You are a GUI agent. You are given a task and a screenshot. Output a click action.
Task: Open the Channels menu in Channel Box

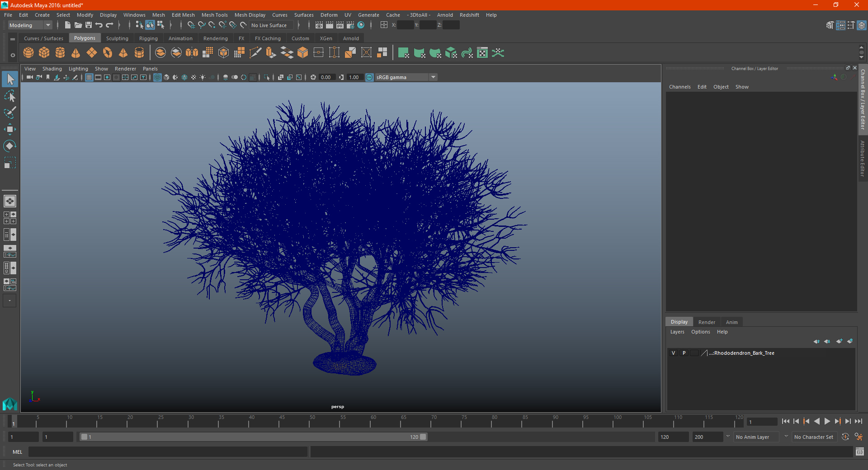680,87
